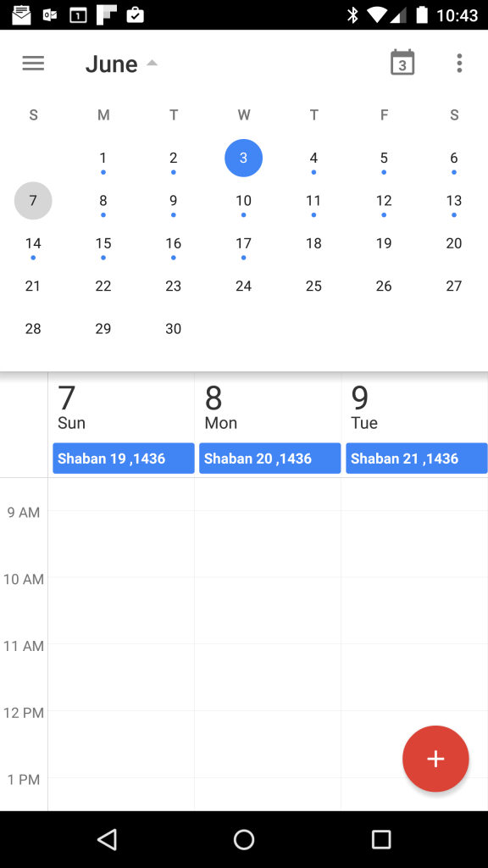This screenshot has height=868, width=488.
Task: Open recent apps with the square button
Action: click(382, 839)
